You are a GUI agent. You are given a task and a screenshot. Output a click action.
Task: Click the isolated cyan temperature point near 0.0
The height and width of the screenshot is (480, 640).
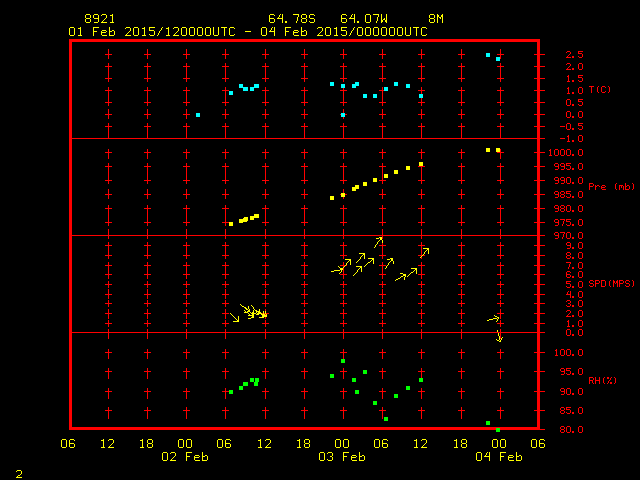point(198,115)
